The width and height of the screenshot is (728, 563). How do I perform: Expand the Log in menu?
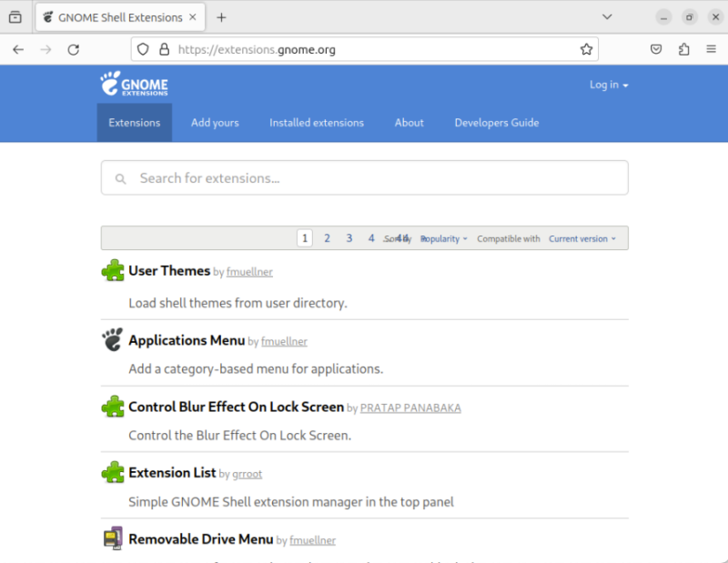[x=608, y=84]
